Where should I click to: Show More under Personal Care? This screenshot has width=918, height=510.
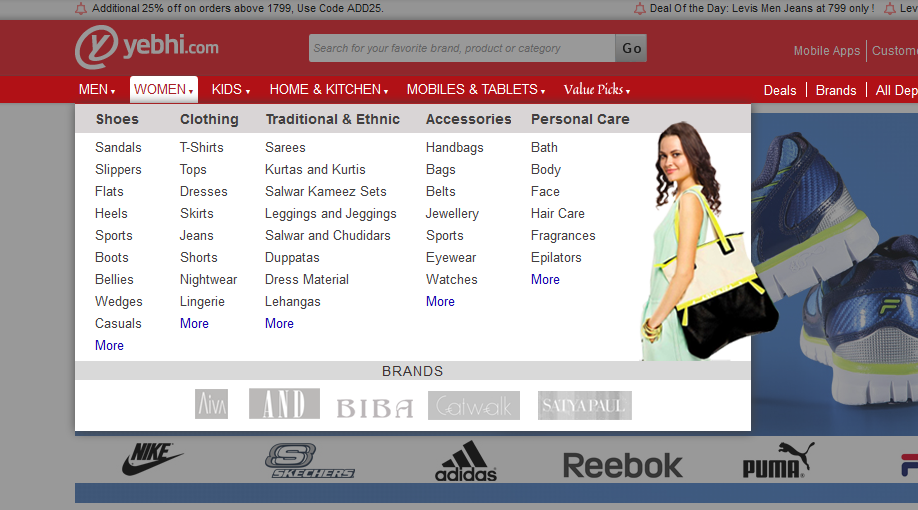coord(545,279)
